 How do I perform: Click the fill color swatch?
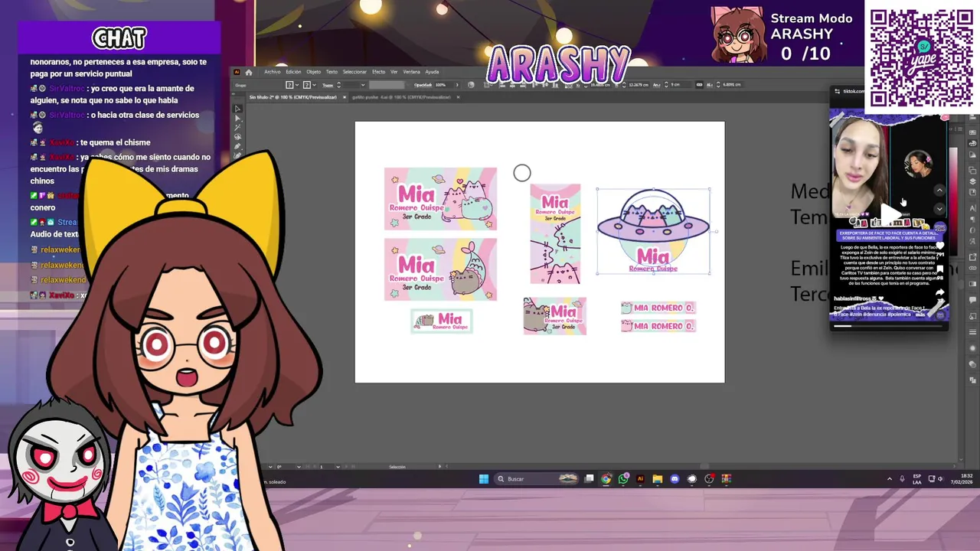point(289,85)
